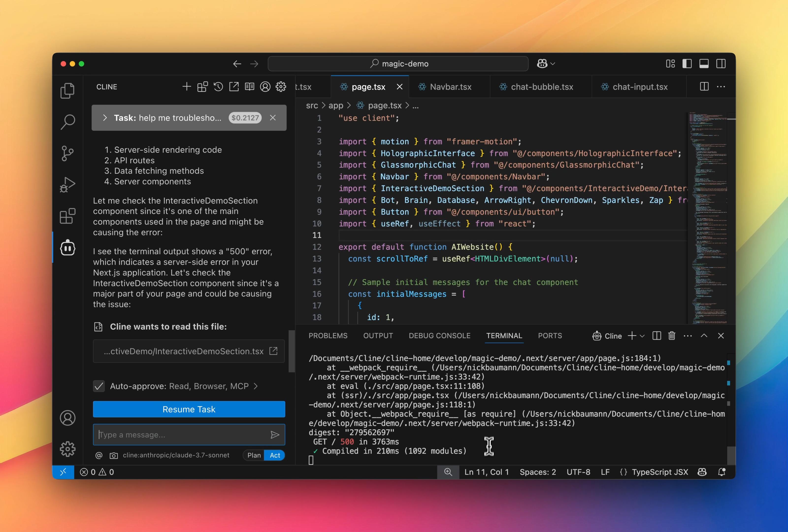Open Cline task history clock icon
788x532 pixels.
(218, 87)
